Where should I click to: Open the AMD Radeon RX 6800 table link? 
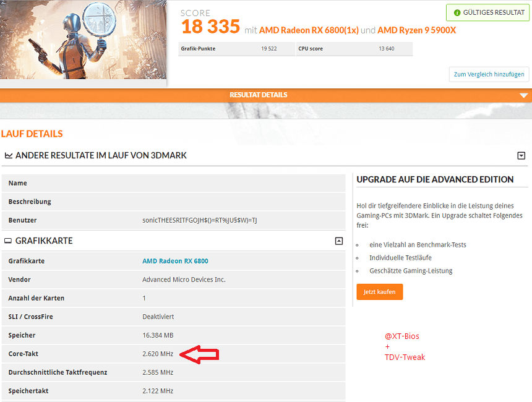click(175, 261)
